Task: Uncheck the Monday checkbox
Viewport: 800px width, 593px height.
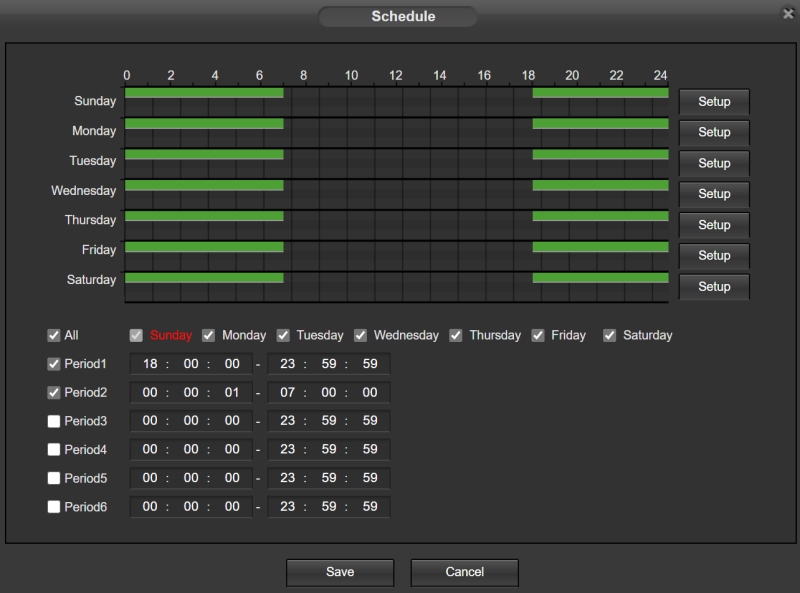Action: coord(208,335)
